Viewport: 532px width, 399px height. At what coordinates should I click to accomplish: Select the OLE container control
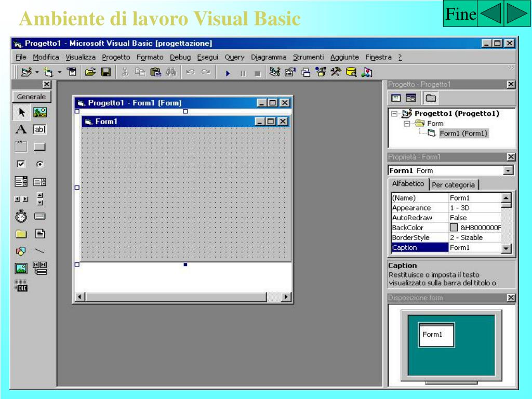pos(21,286)
